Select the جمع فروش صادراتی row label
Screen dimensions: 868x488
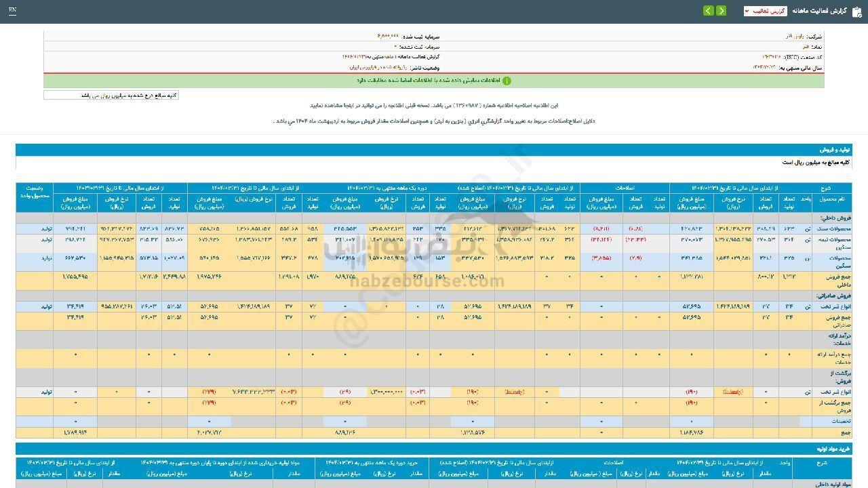click(831, 321)
